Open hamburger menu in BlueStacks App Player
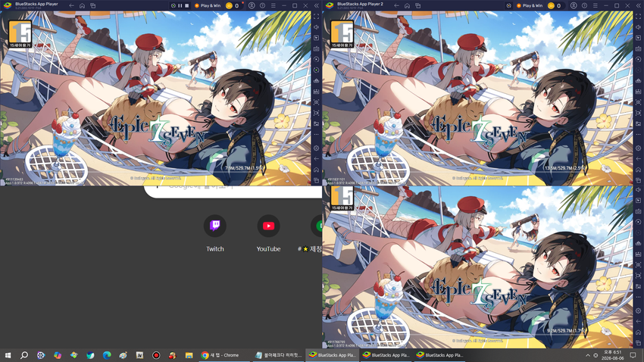This screenshot has width=644, height=362. 273,6
